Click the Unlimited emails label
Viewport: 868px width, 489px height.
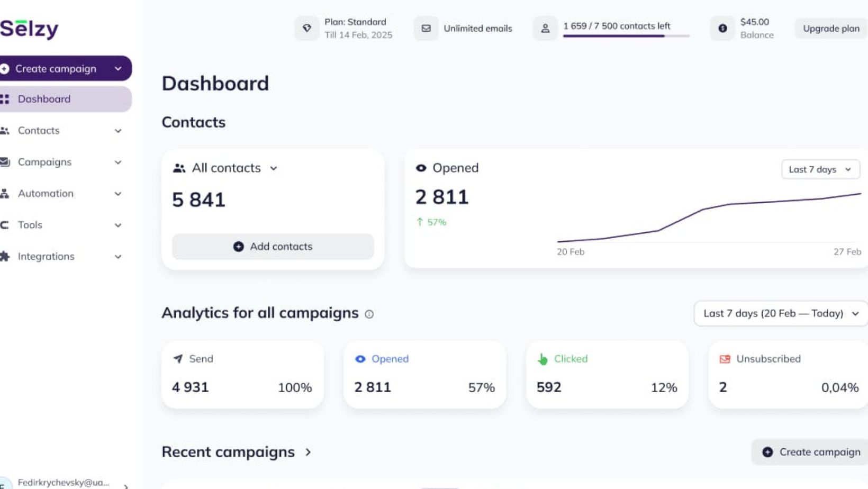[478, 29]
